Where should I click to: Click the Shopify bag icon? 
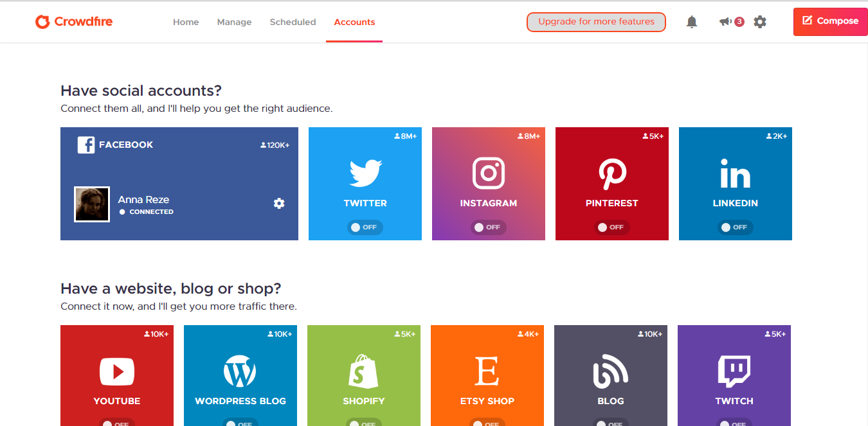point(364,371)
